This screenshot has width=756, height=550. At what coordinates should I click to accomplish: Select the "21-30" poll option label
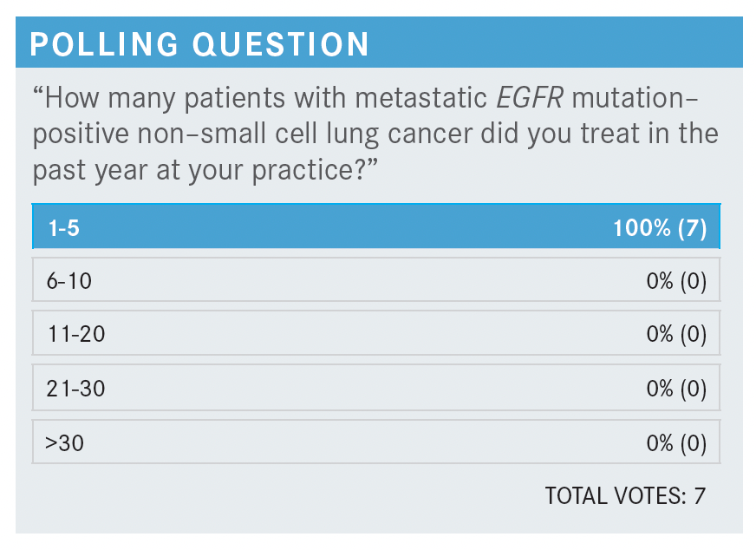coord(75,389)
